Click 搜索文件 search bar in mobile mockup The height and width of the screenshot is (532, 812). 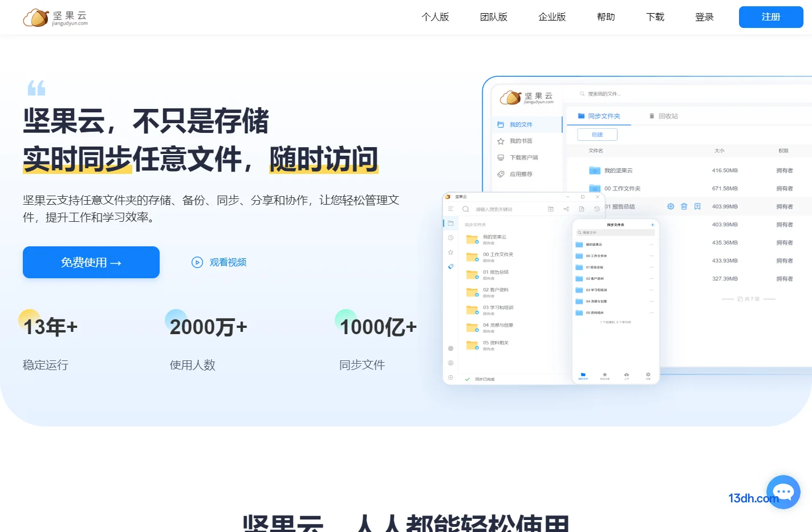[616, 233]
